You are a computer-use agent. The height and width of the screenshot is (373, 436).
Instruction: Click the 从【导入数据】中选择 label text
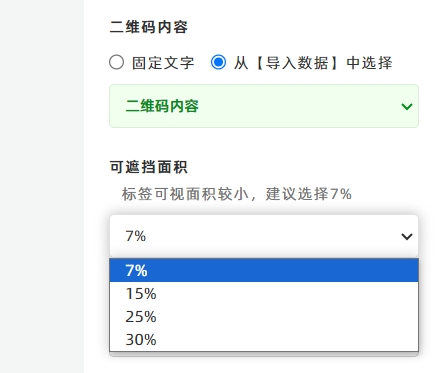[x=313, y=63]
